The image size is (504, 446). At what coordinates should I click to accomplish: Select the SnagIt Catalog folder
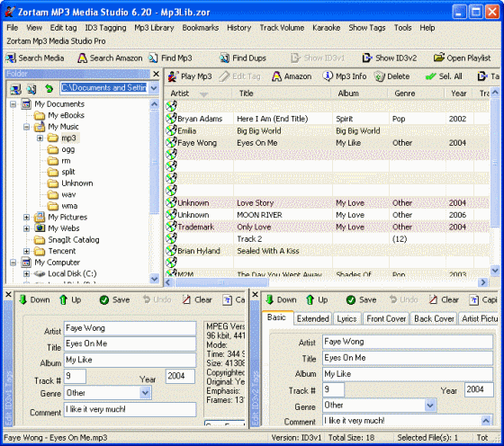(x=74, y=240)
